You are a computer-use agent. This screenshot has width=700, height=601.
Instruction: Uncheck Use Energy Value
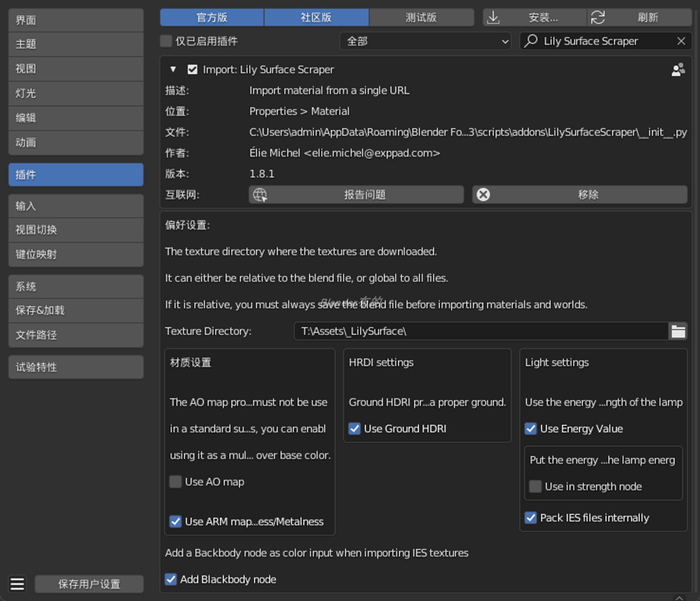point(531,429)
